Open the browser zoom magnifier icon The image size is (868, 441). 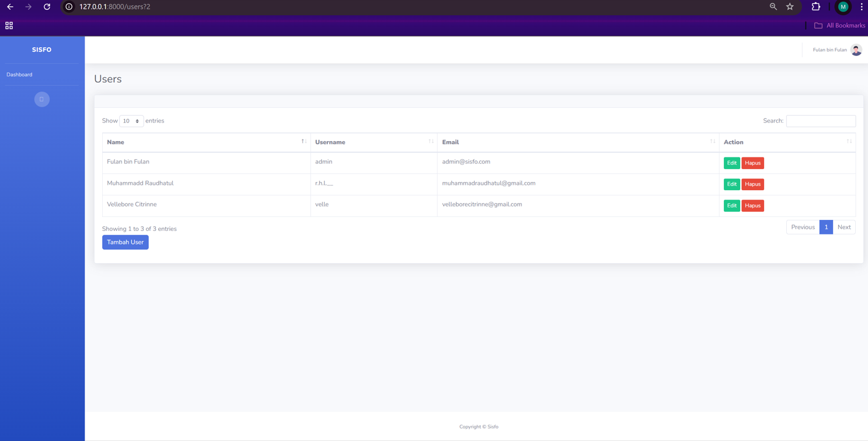(x=773, y=7)
